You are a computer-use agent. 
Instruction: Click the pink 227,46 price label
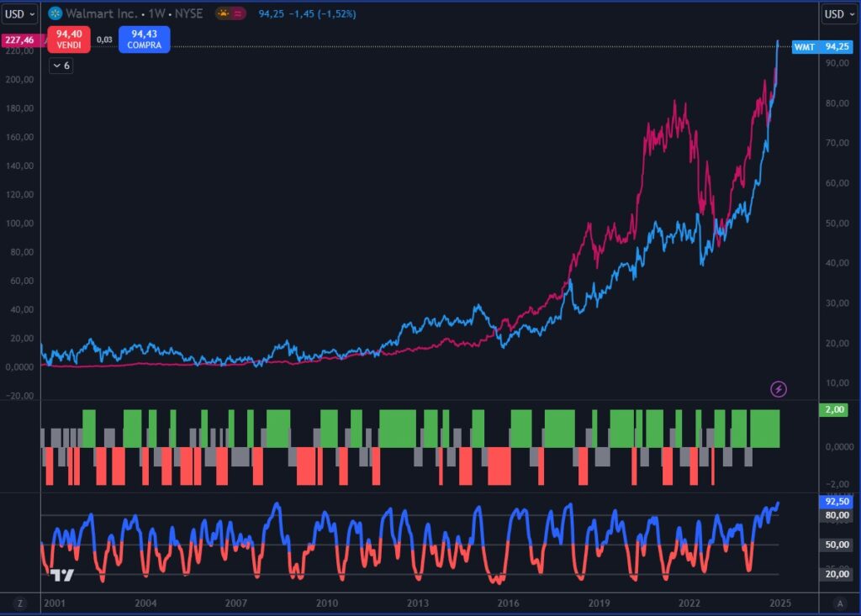pyautogui.click(x=19, y=39)
